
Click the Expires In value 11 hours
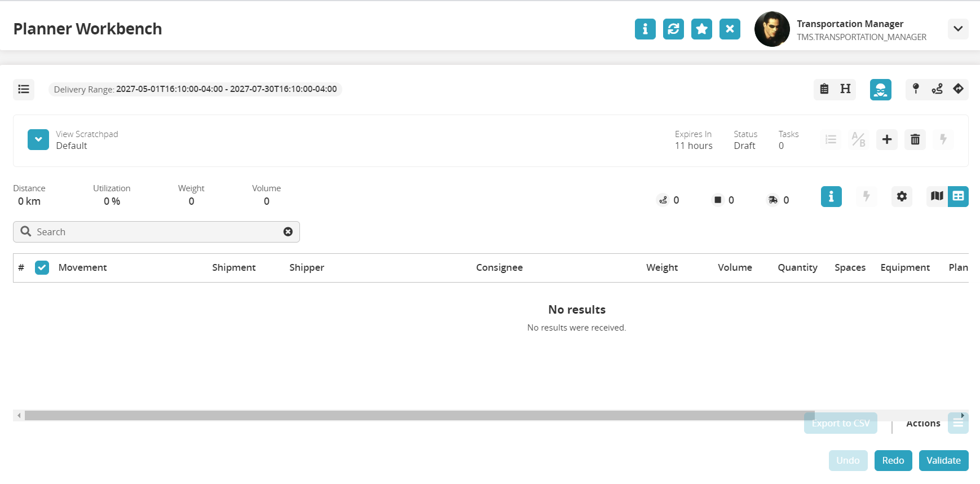click(694, 146)
